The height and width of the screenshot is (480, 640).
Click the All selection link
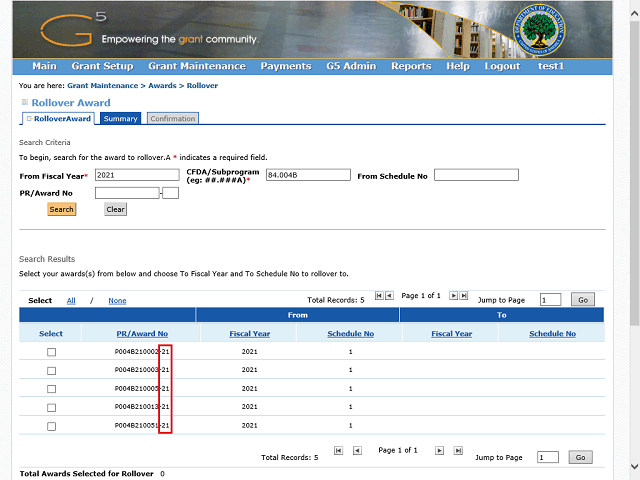pos(71,300)
